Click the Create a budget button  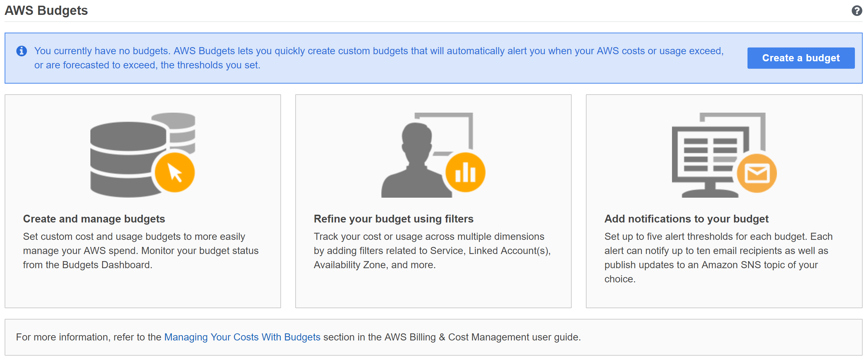(x=801, y=58)
